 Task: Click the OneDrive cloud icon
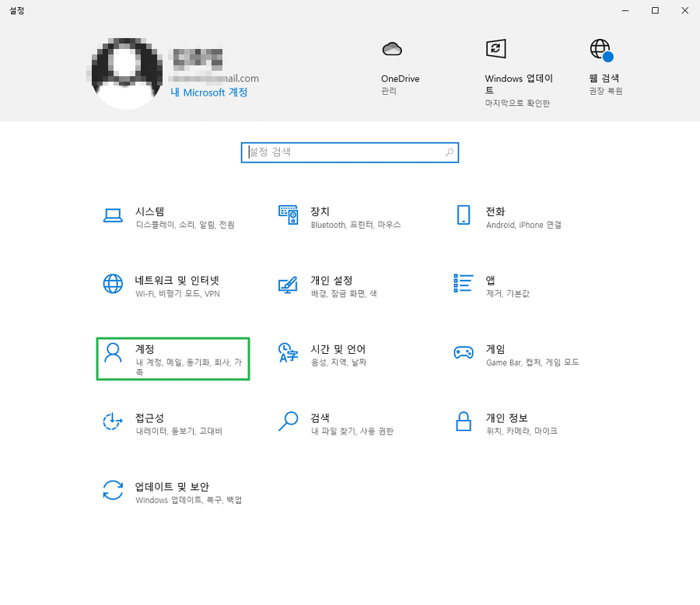[x=392, y=49]
